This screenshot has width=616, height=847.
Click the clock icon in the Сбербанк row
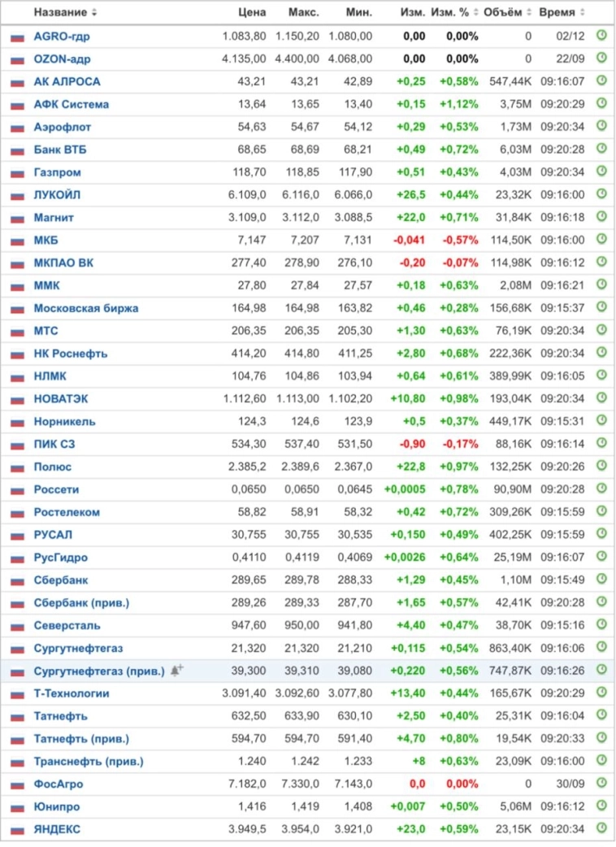(x=601, y=580)
